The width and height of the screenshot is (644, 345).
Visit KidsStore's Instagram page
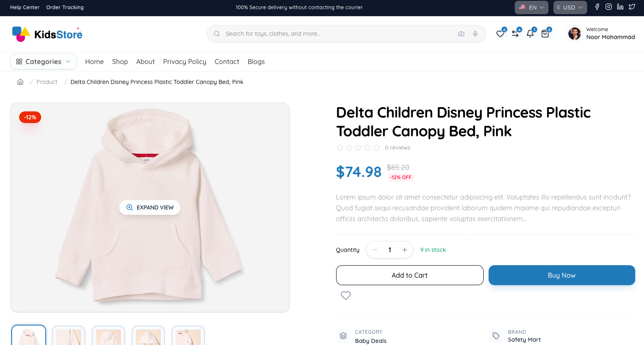point(608,7)
